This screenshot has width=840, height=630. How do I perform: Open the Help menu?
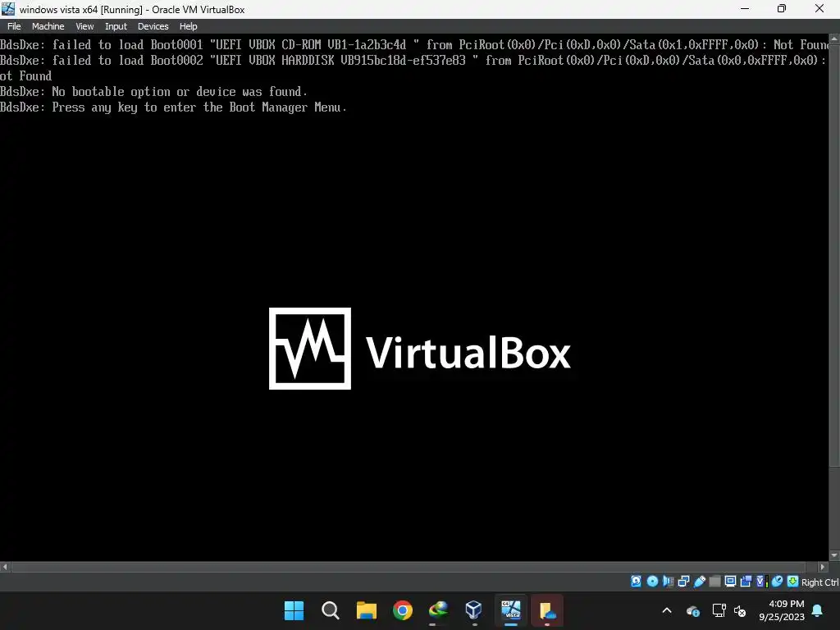[188, 26]
